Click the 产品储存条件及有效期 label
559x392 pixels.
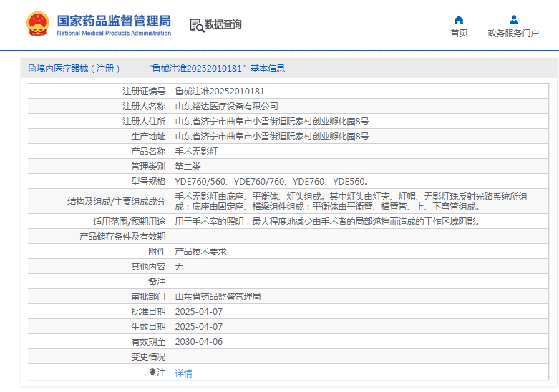coord(122,237)
